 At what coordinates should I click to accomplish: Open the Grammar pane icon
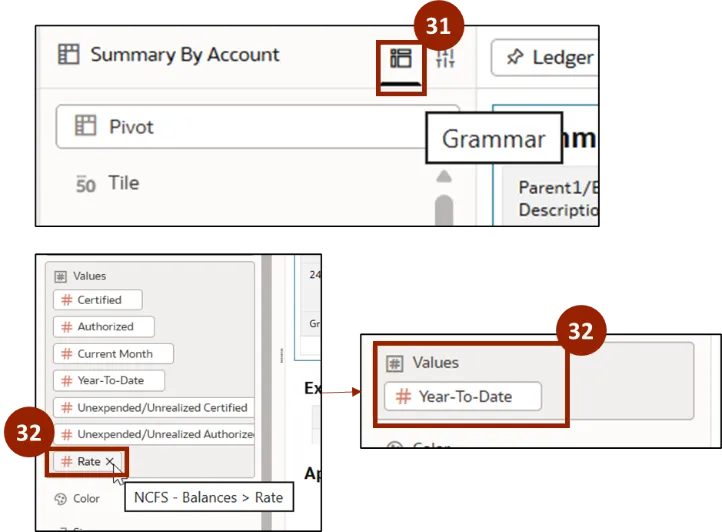401,58
